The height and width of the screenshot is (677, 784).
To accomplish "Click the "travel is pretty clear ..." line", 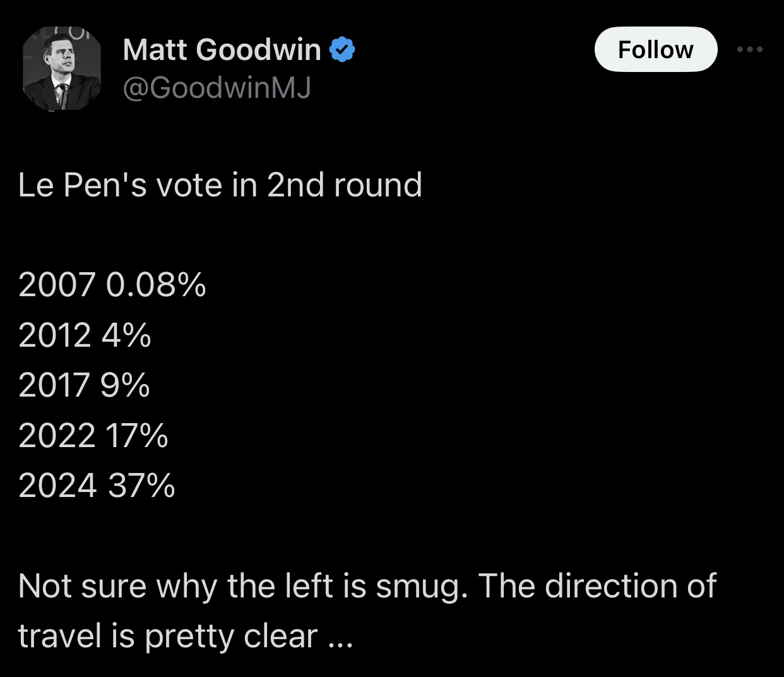I will click(186, 636).
